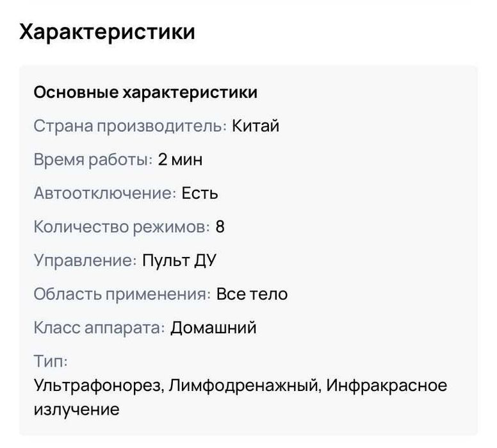
Task: Click the Характеристики heading
Action: pos(107,31)
